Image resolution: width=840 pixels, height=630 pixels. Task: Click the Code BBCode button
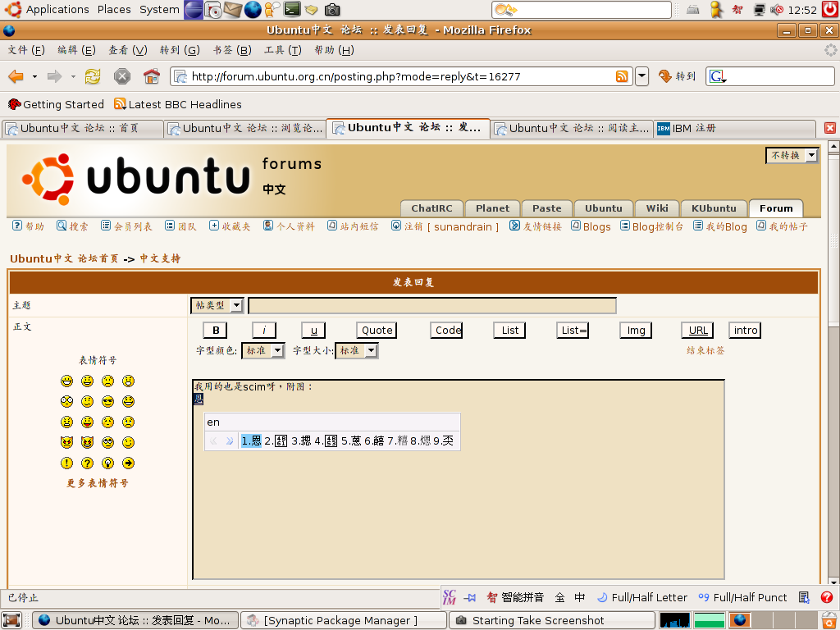point(446,330)
